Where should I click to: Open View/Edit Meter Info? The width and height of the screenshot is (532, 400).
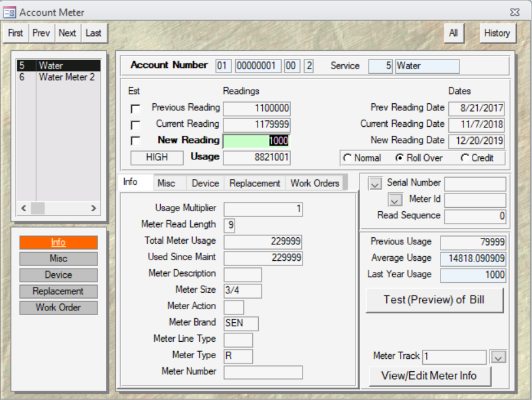pos(430,376)
